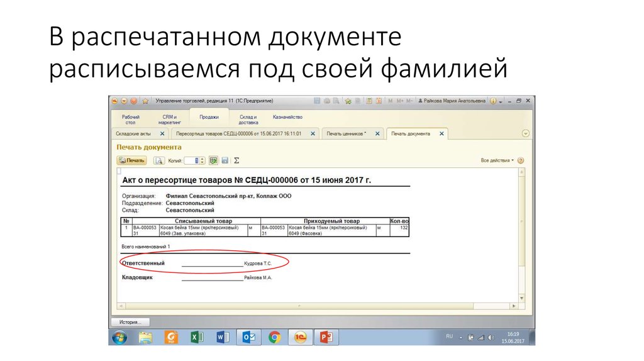Toggle the edit mode icon in toolbar

point(213,160)
